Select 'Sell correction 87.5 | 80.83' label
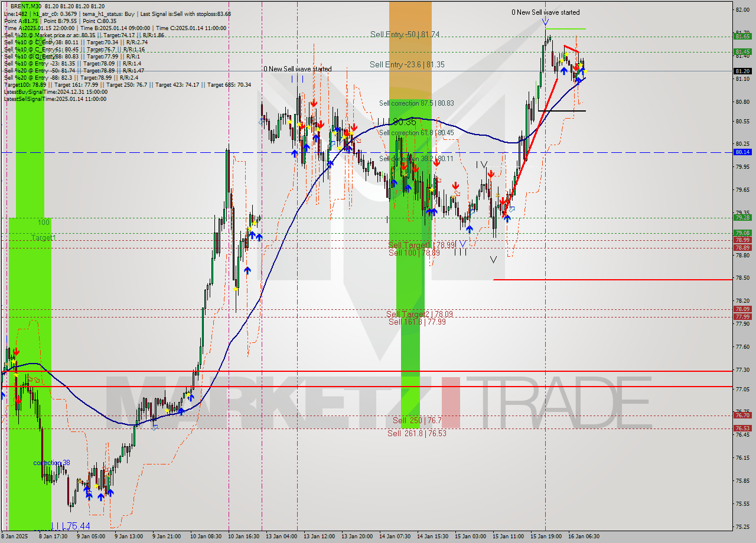The width and height of the screenshot is (756, 543). [x=416, y=103]
